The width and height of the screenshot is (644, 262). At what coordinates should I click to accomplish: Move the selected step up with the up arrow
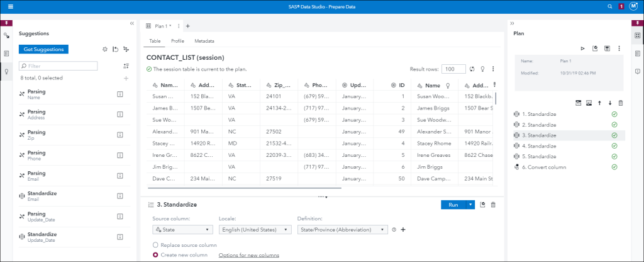[599, 103]
